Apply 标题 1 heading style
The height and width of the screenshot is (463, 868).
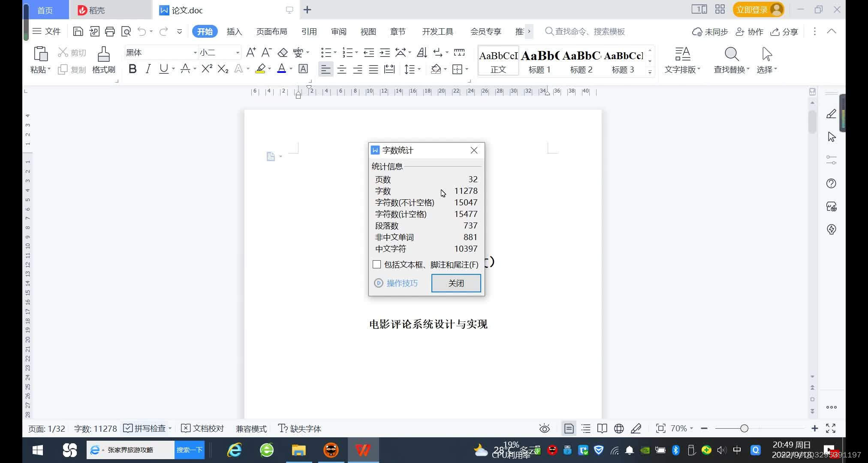pos(539,61)
